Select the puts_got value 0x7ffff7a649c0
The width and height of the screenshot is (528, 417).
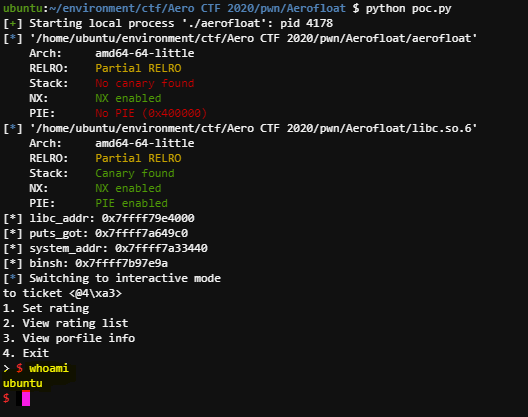(x=141, y=233)
